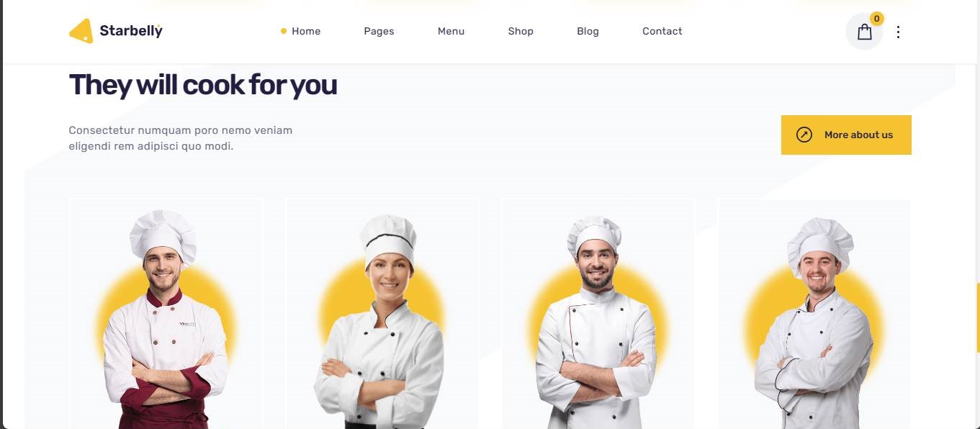This screenshot has height=429, width=980.
Task: Expand the Pages menu
Action: (379, 31)
